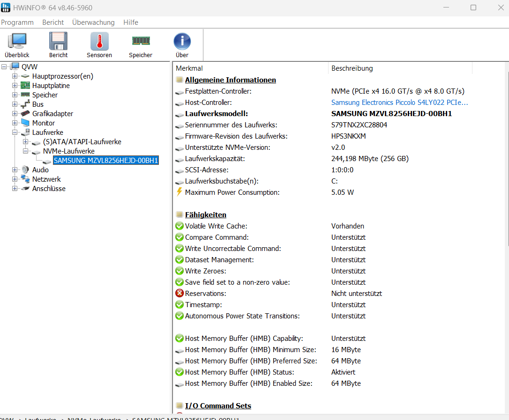Click the Nicht unterstützt value for Reservations
Screen dimensions: 509x420
click(357, 294)
